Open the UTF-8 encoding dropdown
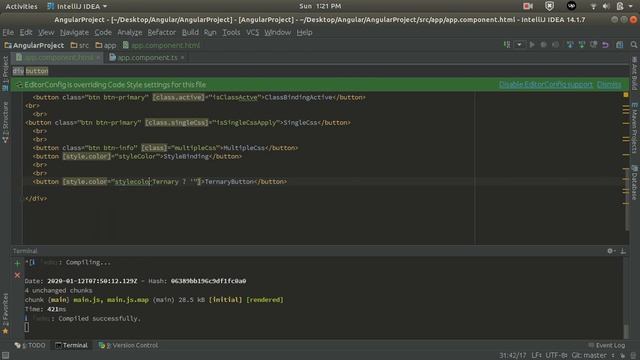The height and width of the screenshot is (360, 640). (556, 356)
